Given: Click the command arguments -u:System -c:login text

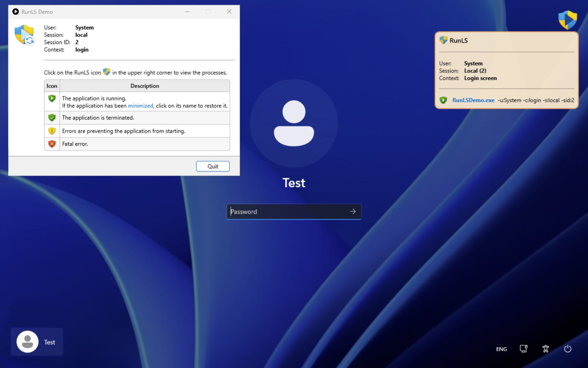Looking at the screenshot, I should pos(536,100).
